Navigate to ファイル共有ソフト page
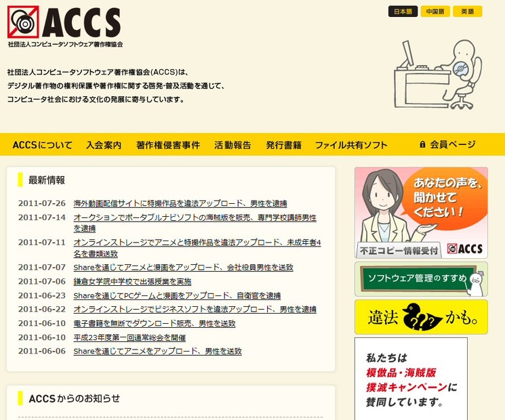Image resolution: width=505 pixels, height=420 pixels. point(351,145)
